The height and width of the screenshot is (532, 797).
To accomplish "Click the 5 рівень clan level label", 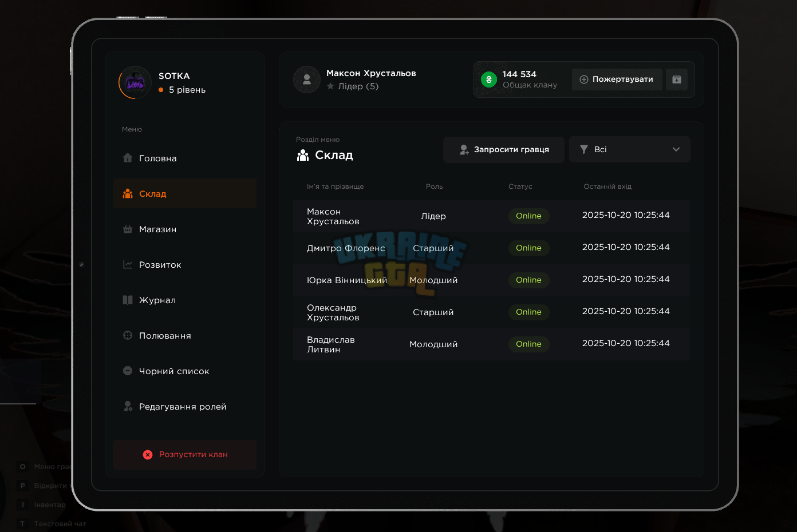I will point(187,90).
